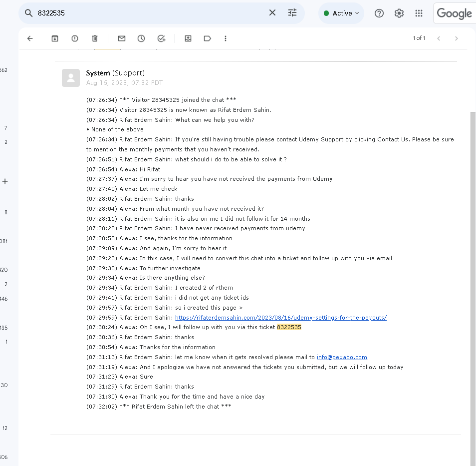Go to the older conversation arrow
476x466 pixels.
[x=456, y=38]
